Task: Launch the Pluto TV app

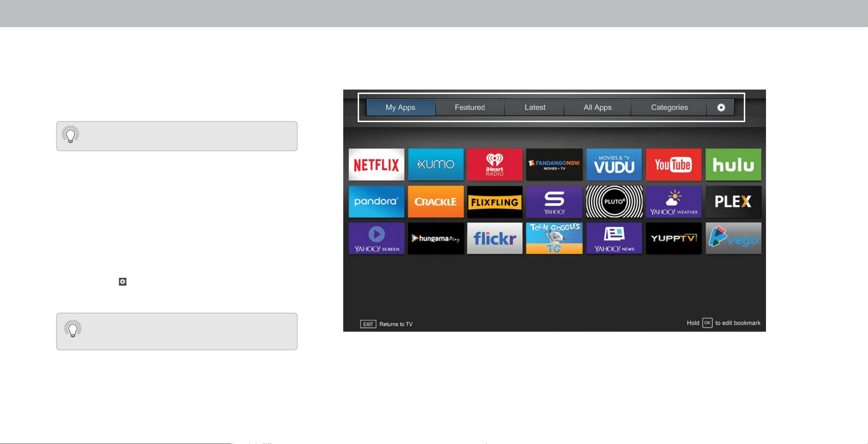Action: click(614, 201)
